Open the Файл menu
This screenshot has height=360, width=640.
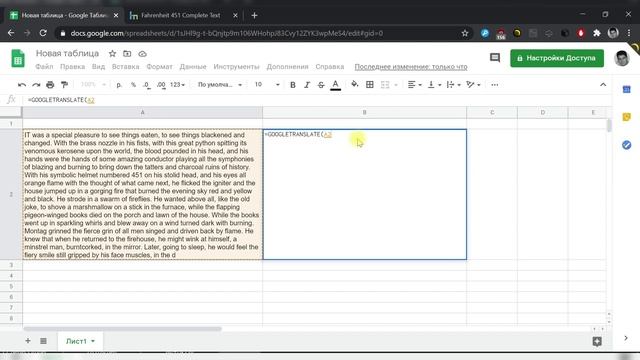coord(44,67)
